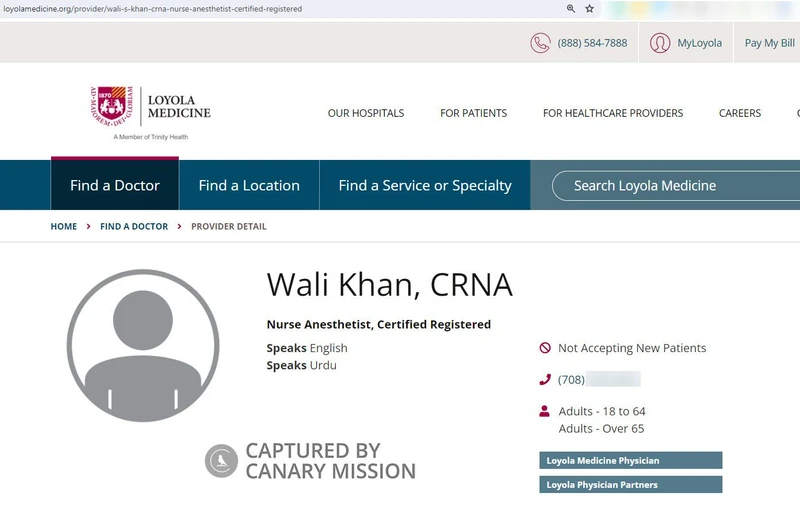Click the (708) provider phone number

click(599, 379)
